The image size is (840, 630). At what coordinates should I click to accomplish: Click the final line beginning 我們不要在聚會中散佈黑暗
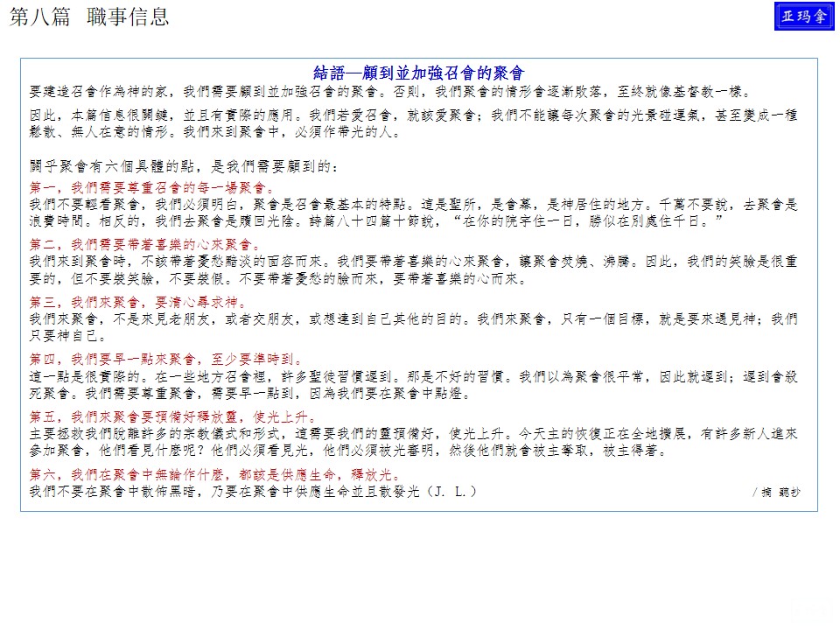point(253,492)
